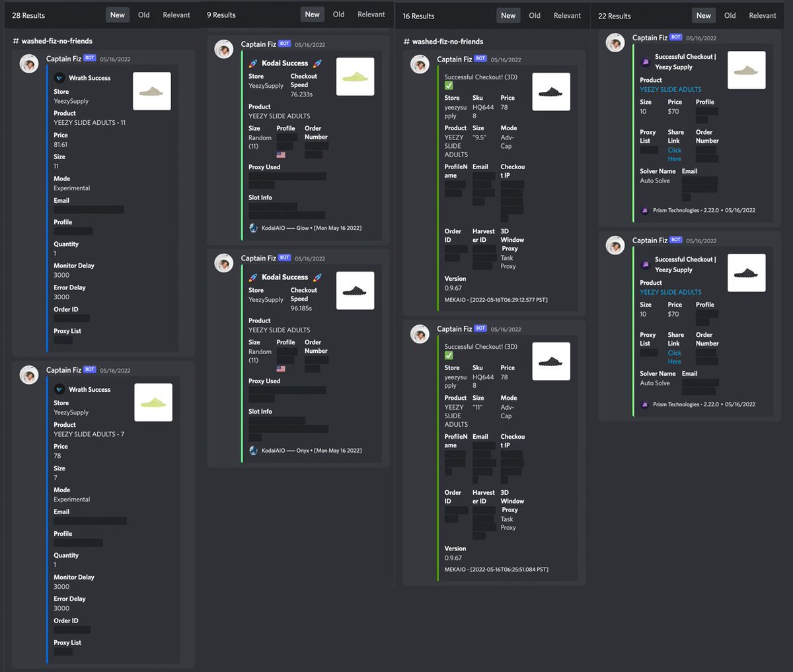Click the leading rocket emoji on the Kodai Success 76.233s embed
This screenshot has width=793, height=672.
tap(253, 63)
